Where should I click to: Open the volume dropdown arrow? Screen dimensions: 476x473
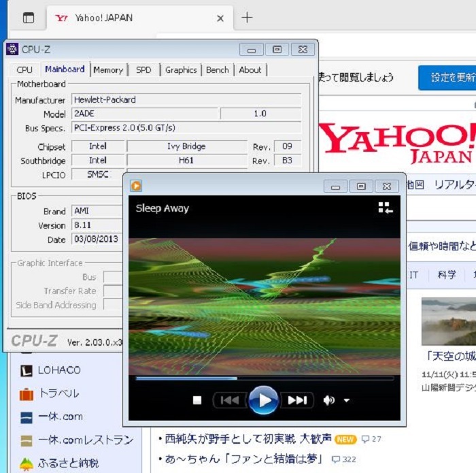pos(346,400)
